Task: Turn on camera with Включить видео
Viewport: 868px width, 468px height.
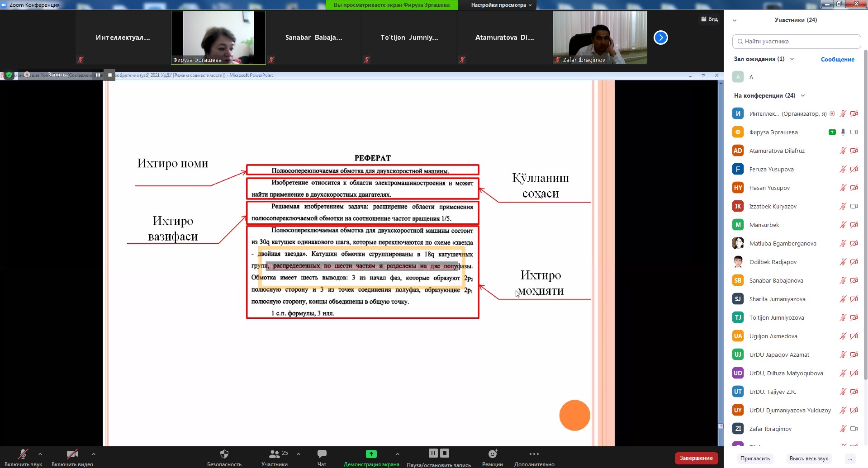Action: click(x=72, y=454)
